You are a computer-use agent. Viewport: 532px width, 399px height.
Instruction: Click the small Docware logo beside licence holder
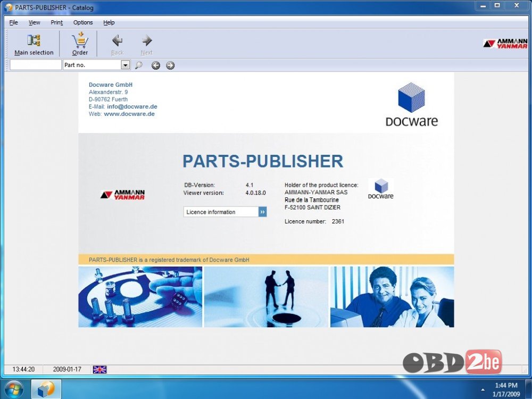click(x=381, y=189)
